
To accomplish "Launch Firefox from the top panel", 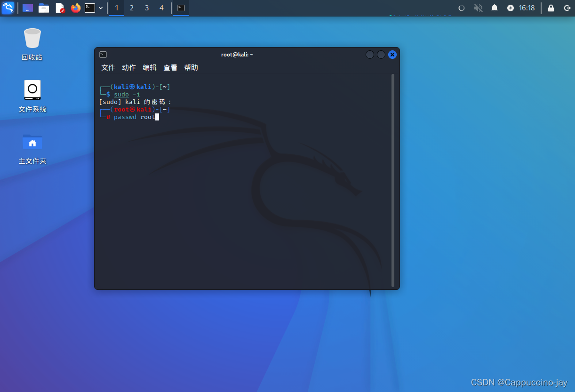I will 76,8.
